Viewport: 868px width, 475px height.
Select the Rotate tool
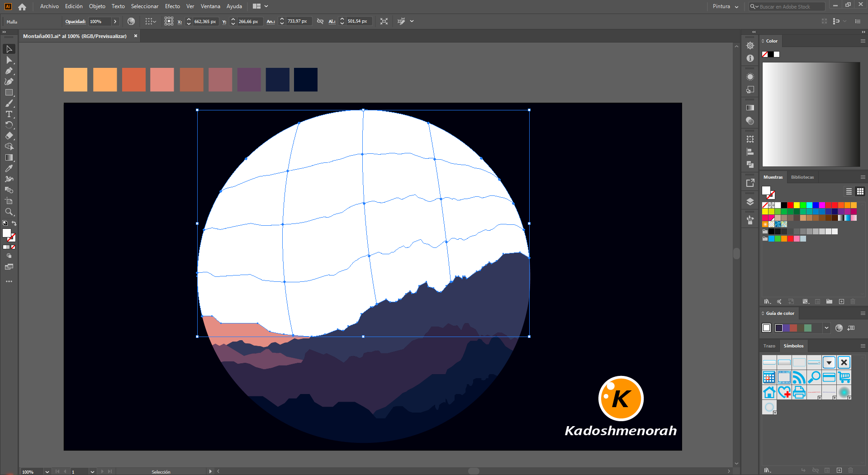pyautogui.click(x=9, y=125)
